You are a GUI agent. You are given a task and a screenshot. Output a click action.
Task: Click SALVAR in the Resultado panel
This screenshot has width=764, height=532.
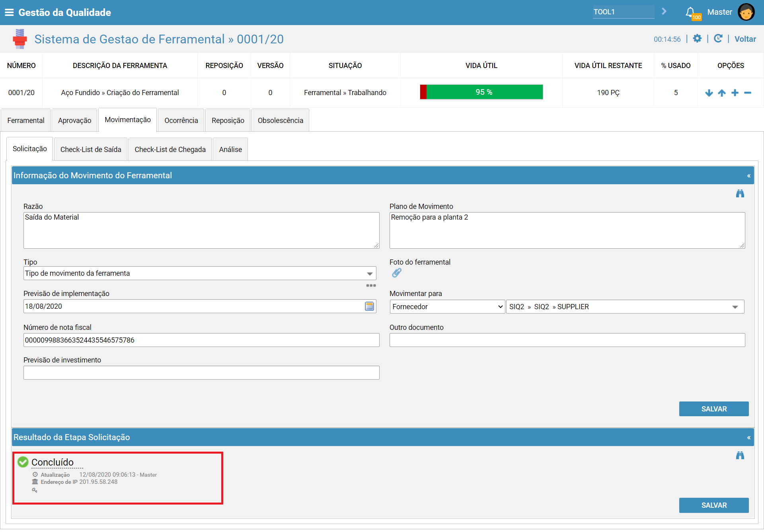click(714, 505)
